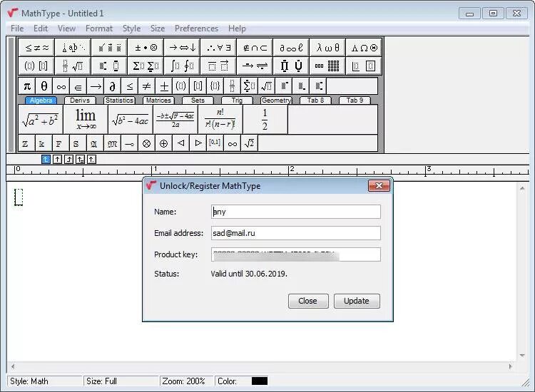535x392 pixels.
Task: Insert the limit as x approaches infinity
Action: [x=86, y=120]
